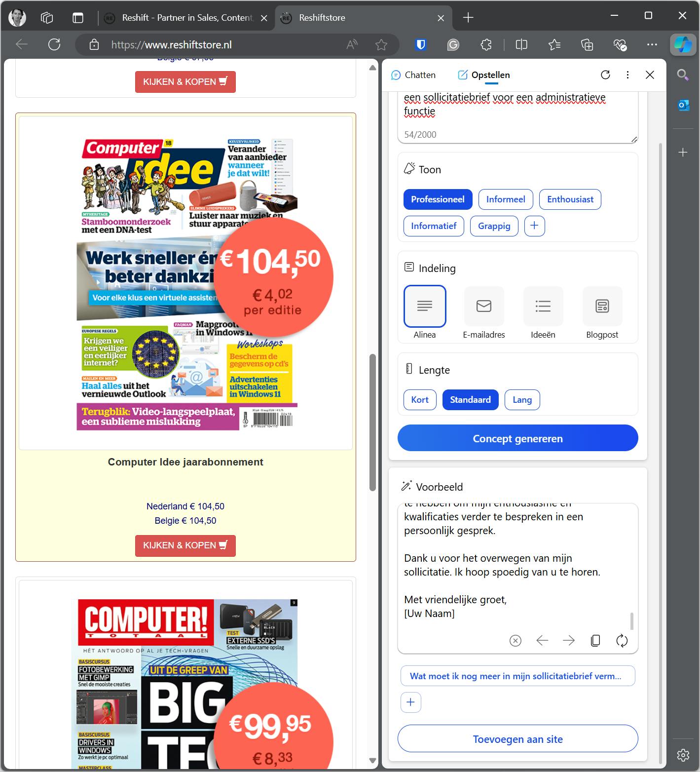View site information lock icon
700x772 pixels.
pyautogui.click(x=94, y=45)
